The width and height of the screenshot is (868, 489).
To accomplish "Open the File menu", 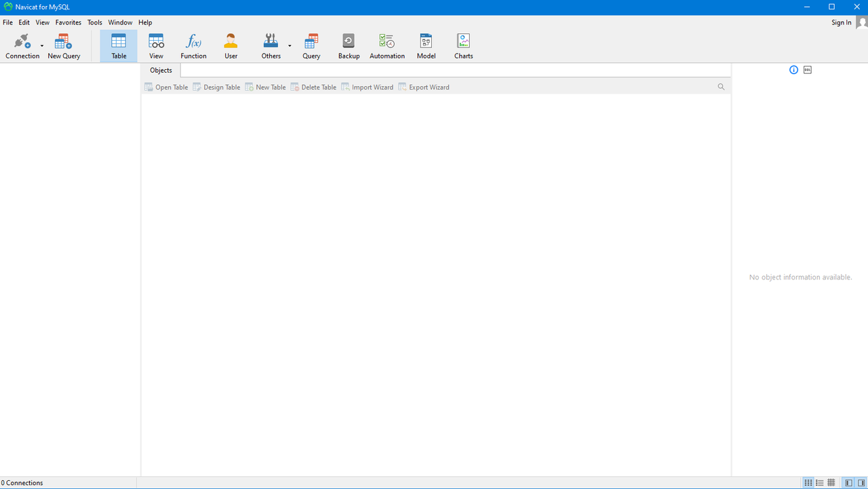I will [x=8, y=22].
